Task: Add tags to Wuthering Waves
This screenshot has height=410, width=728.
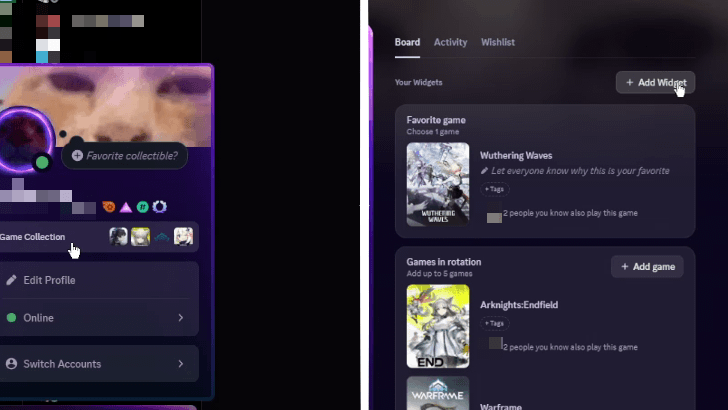Action: click(494, 189)
